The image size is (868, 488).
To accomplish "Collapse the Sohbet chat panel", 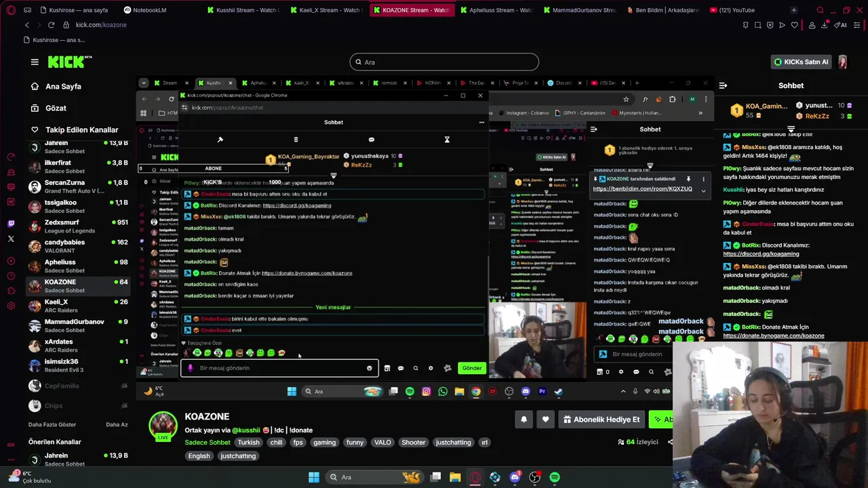I will coord(723,85).
